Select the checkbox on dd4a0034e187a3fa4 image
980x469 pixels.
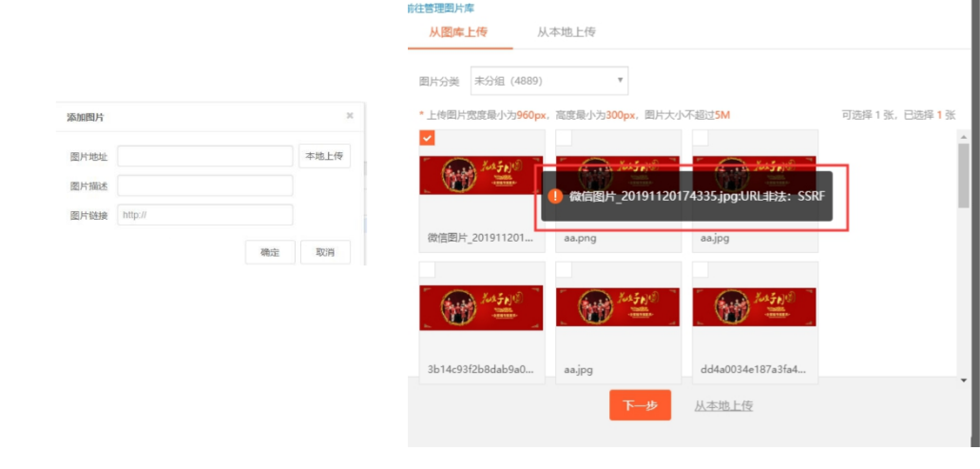pos(701,269)
